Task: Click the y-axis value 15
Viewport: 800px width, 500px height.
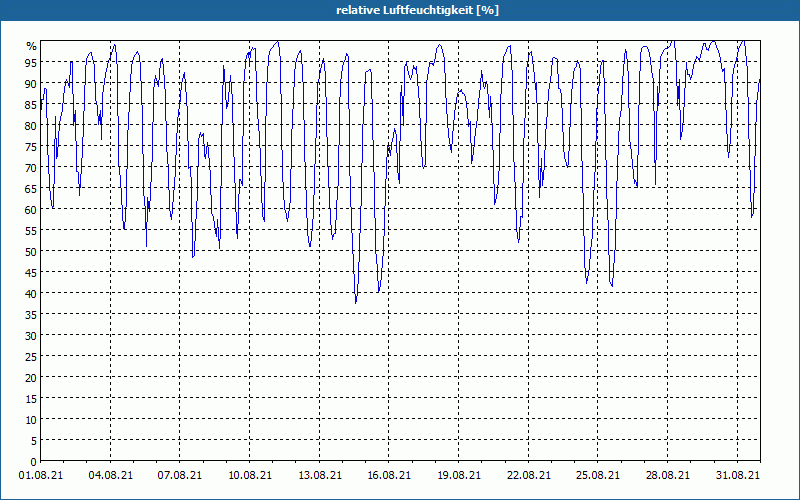Action: (31, 399)
